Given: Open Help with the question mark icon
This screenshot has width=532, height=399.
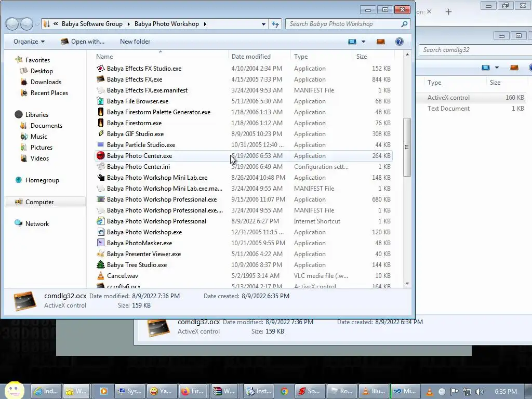Looking at the screenshot, I should point(400,42).
